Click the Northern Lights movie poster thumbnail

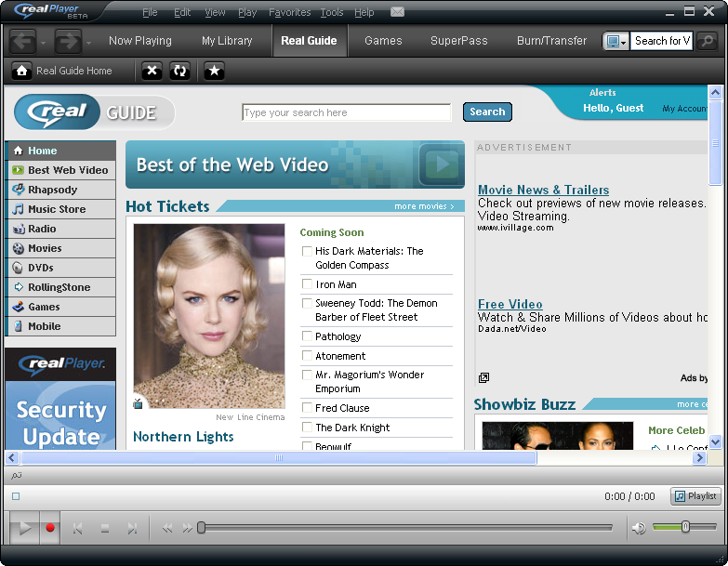(209, 316)
